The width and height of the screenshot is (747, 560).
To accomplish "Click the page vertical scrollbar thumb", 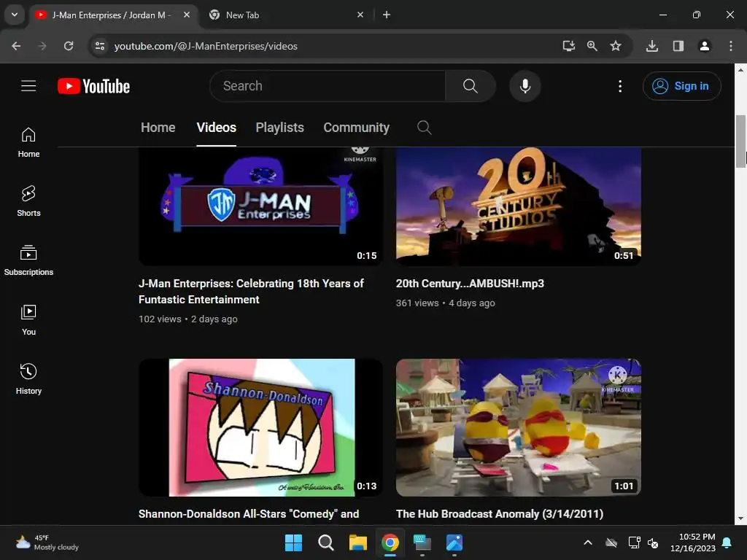I will point(740,141).
